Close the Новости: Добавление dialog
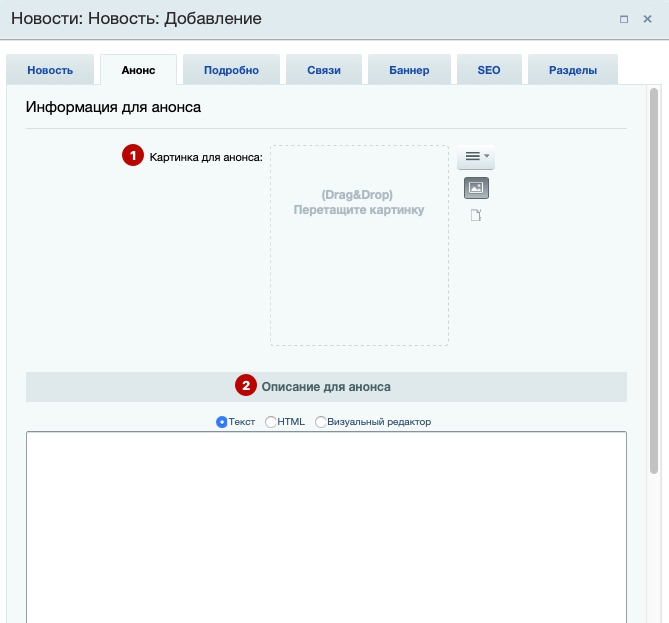The height and width of the screenshot is (623, 669). point(647,19)
